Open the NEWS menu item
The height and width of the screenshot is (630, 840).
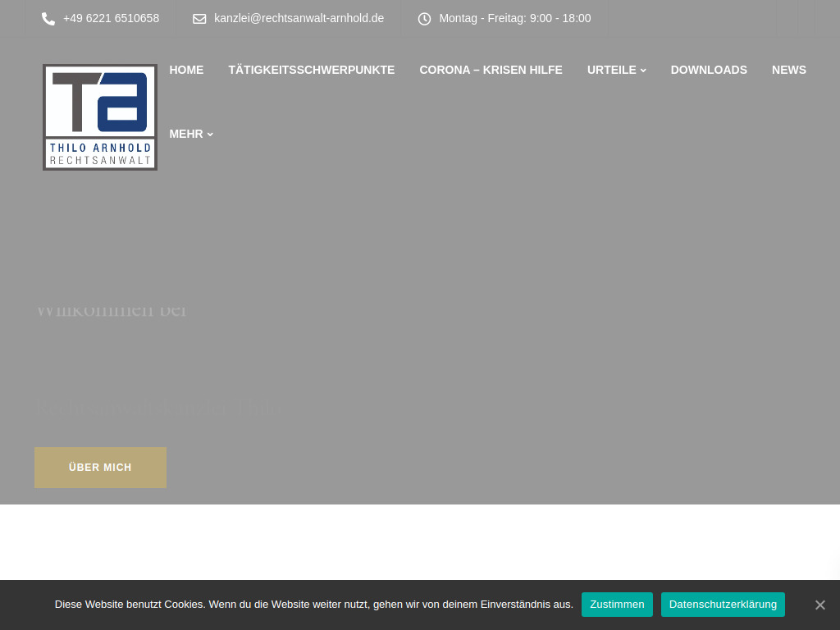point(788,71)
